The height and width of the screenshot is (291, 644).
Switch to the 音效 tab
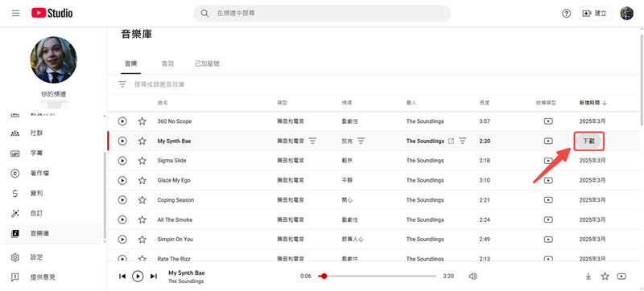[167, 64]
